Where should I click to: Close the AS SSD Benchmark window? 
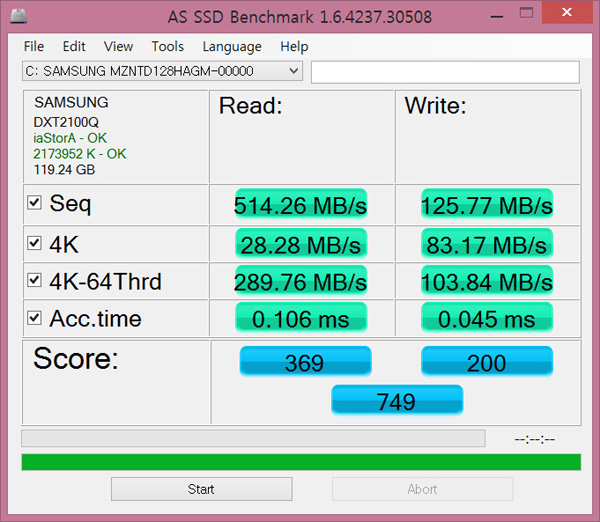(x=567, y=12)
